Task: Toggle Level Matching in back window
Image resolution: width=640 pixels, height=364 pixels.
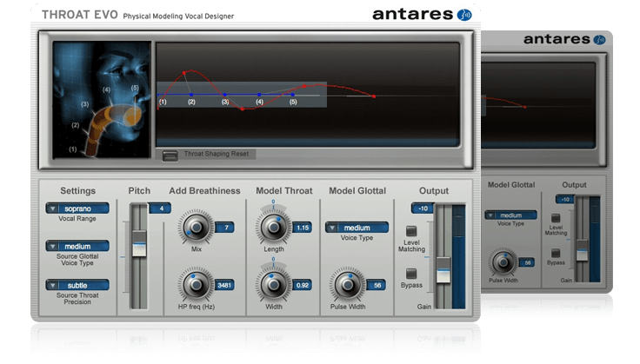Action: (x=556, y=218)
